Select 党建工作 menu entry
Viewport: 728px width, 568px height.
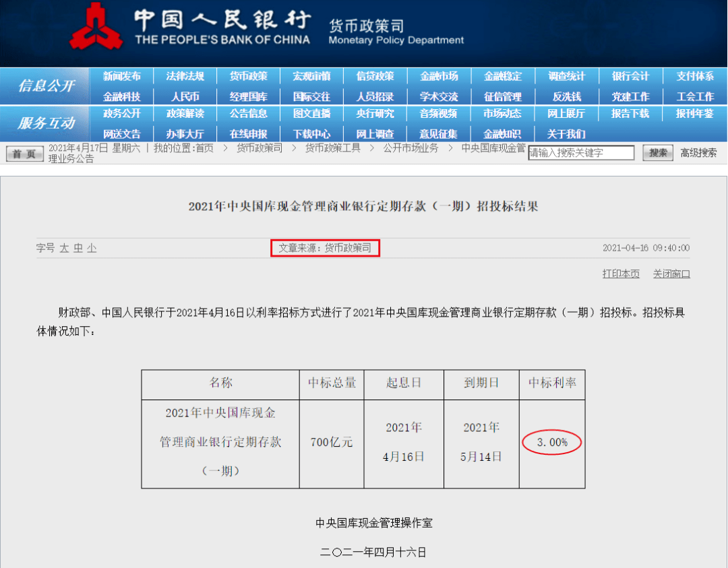point(630,96)
